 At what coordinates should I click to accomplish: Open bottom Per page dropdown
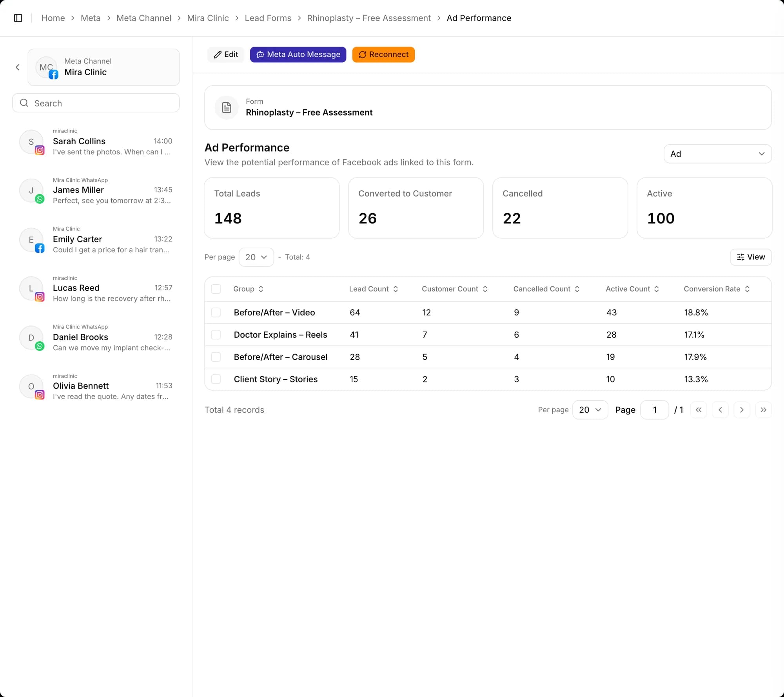coord(590,410)
